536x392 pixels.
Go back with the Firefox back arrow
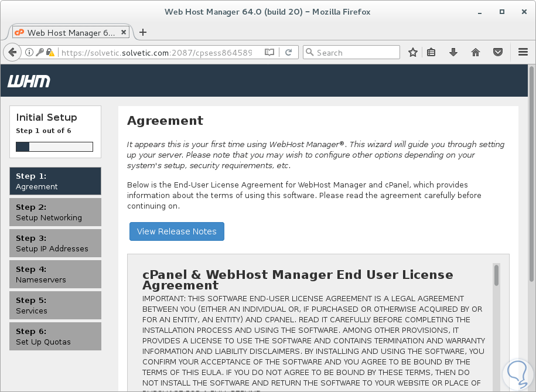(13, 52)
